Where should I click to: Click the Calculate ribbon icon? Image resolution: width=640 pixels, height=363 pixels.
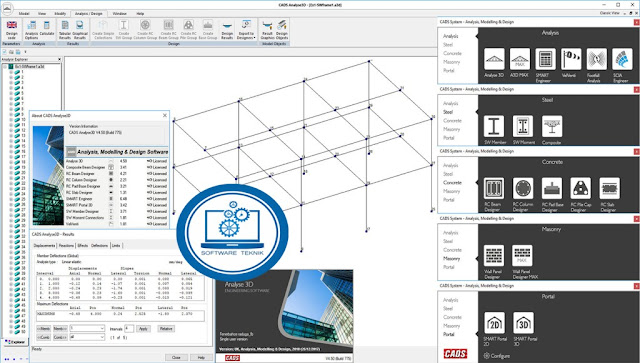pyautogui.click(x=47, y=29)
